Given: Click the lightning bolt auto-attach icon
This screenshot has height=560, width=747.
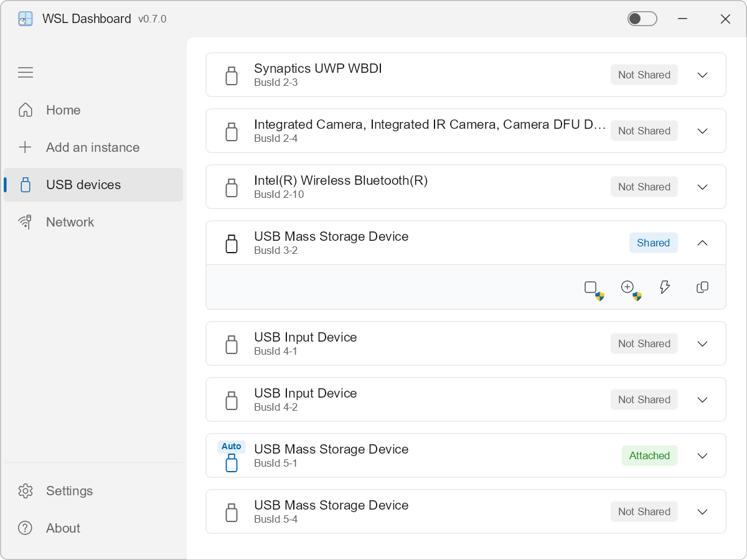Looking at the screenshot, I should (665, 287).
